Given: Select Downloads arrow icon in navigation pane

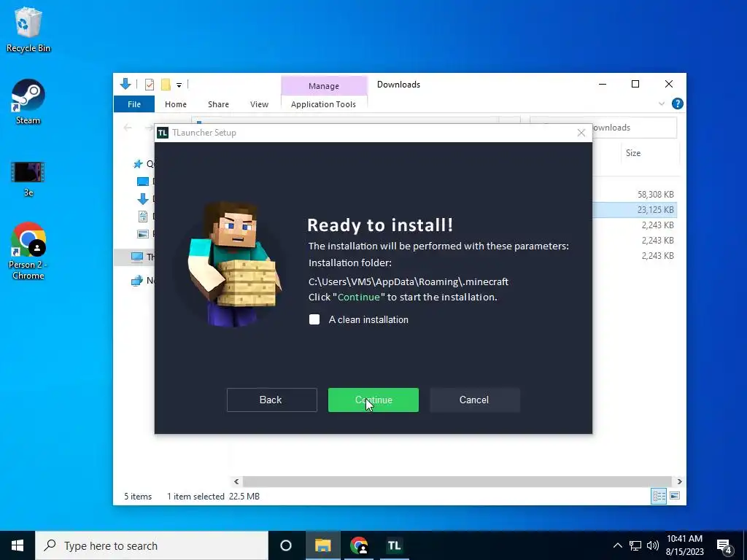Looking at the screenshot, I should [x=143, y=199].
